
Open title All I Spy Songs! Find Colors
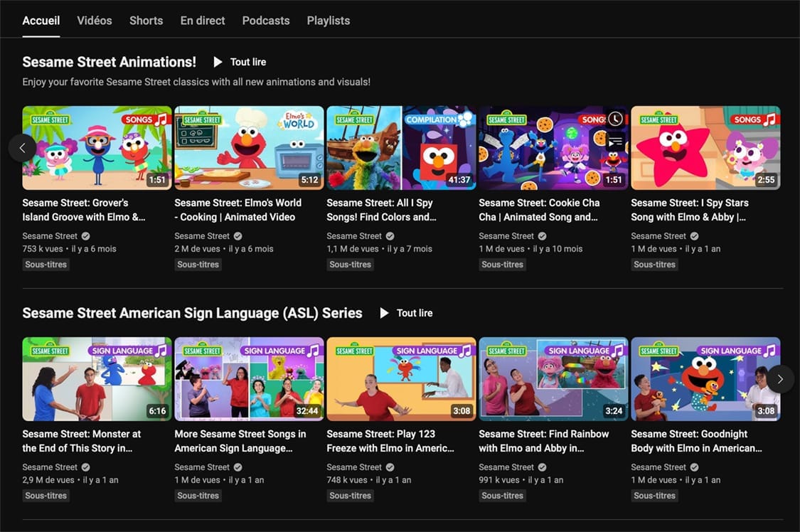(382, 210)
